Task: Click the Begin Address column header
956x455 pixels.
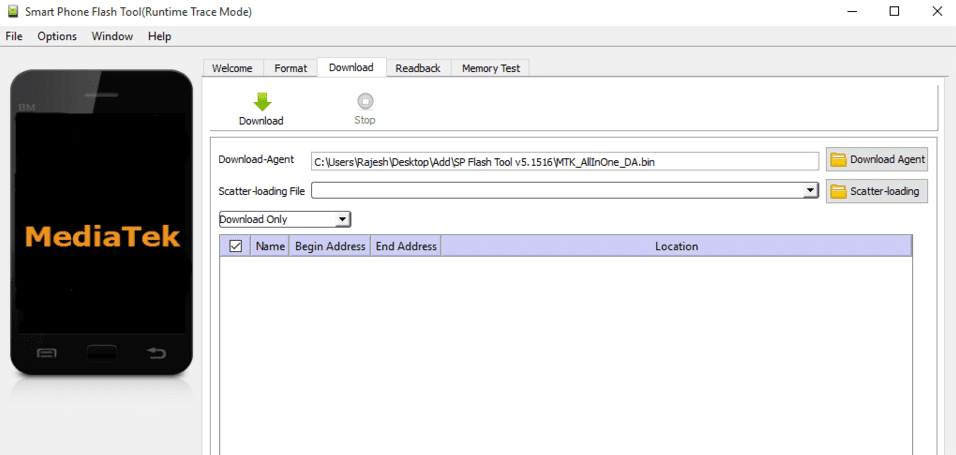Action: (x=330, y=246)
